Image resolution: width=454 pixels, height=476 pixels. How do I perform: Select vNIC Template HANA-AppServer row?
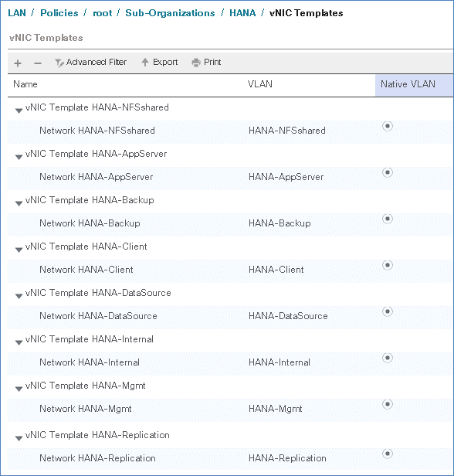tap(231, 154)
